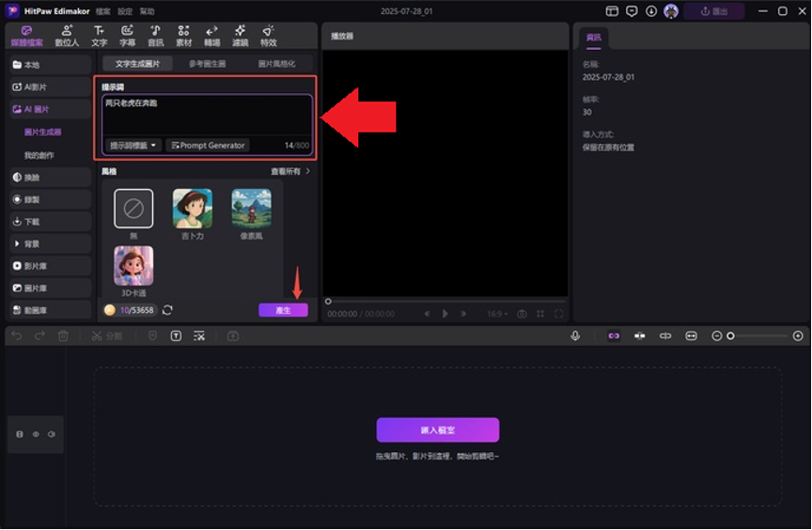This screenshot has height=530, width=812.
Task: Open the 數位人 digital human tool
Action: point(66,36)
